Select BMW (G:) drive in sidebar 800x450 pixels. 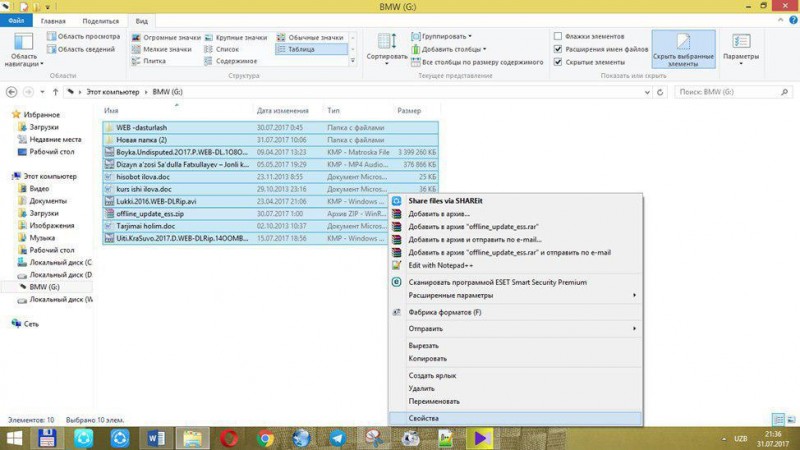tap(44, 287)
